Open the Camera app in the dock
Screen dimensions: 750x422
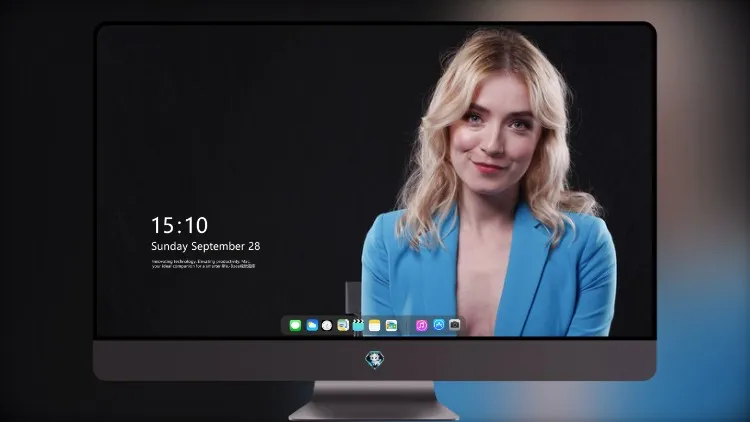point(455,325)
